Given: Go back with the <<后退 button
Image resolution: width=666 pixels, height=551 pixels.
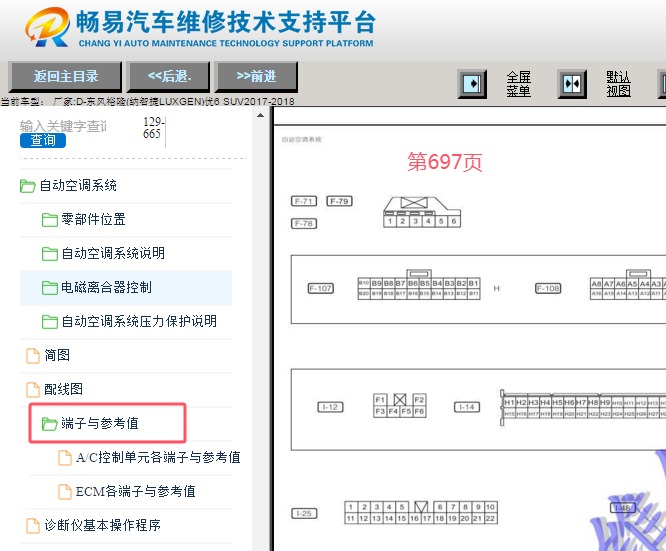Looking at the screenshot, I should 169,76.
